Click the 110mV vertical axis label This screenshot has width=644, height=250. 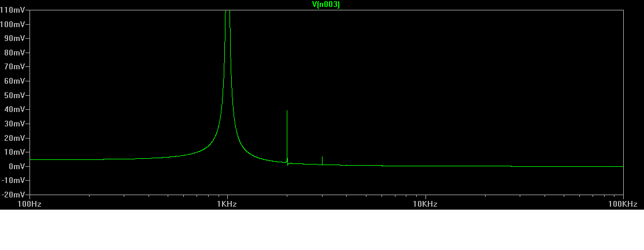[x=13, y=10]
